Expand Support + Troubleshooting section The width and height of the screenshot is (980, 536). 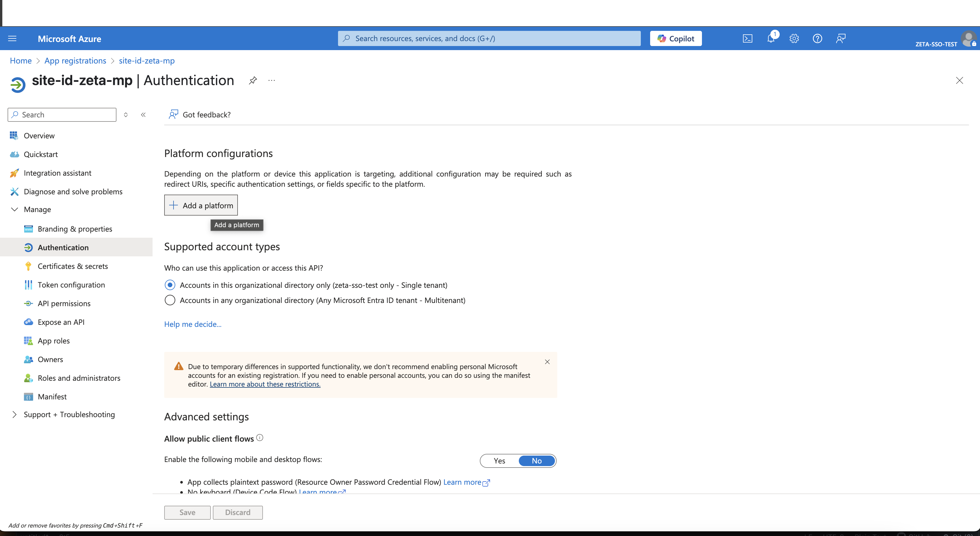(x=15, y=415)
